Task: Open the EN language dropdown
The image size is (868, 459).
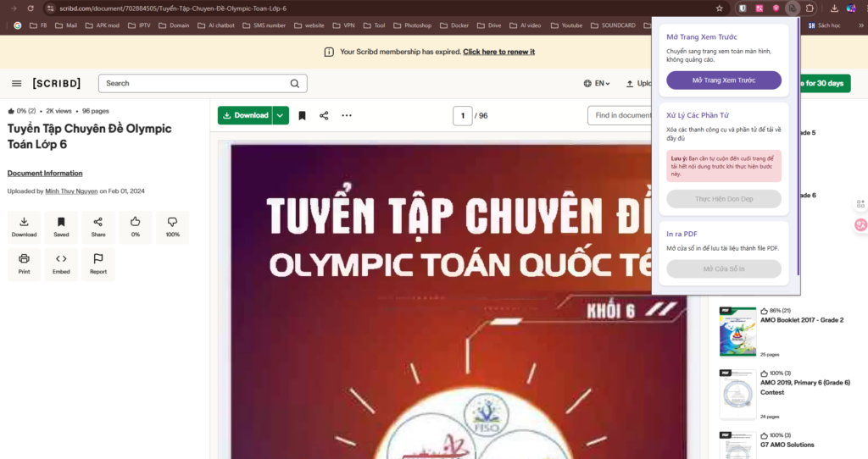Action: (597, 84)
